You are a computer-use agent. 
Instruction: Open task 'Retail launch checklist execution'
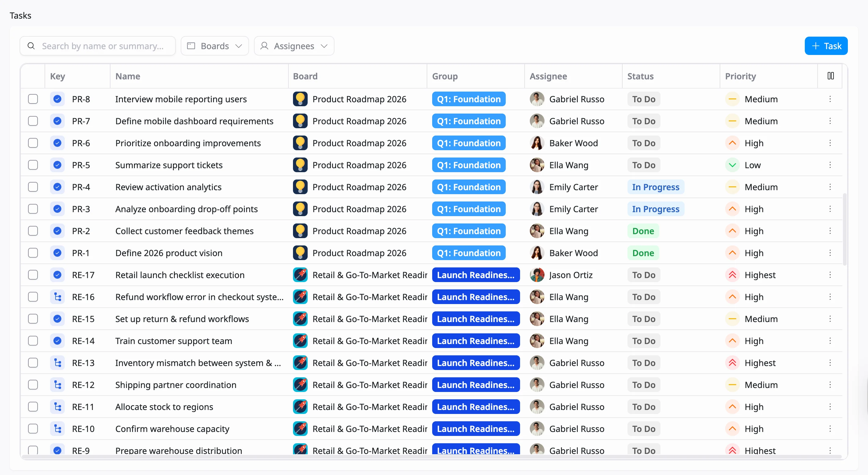click(x=180, y=275)
